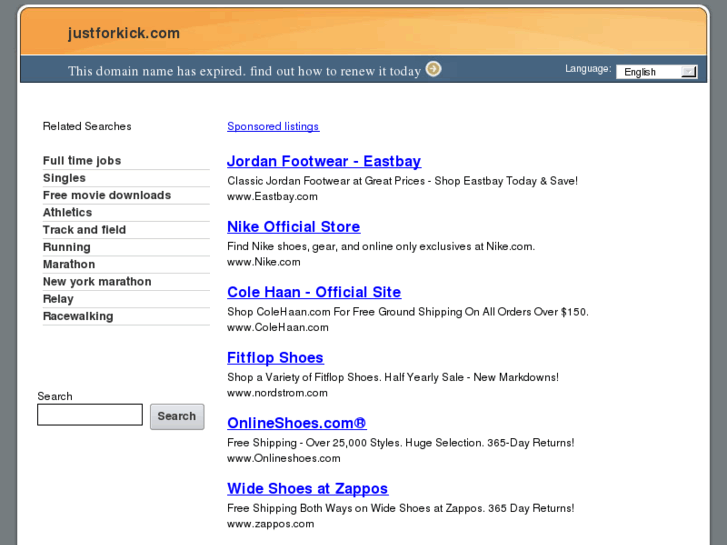Select Full time jobs related search
The image size is (727, 545).
[82, 160]
